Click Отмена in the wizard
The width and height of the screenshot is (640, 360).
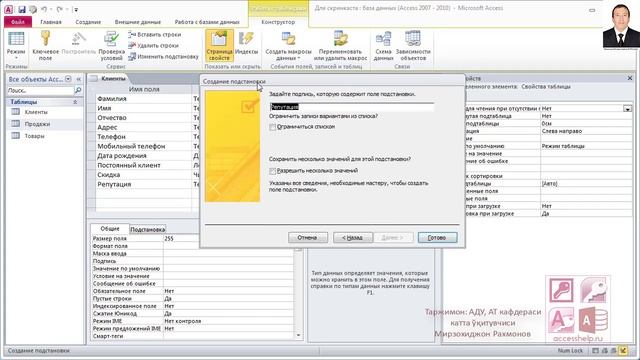point(307,237)
